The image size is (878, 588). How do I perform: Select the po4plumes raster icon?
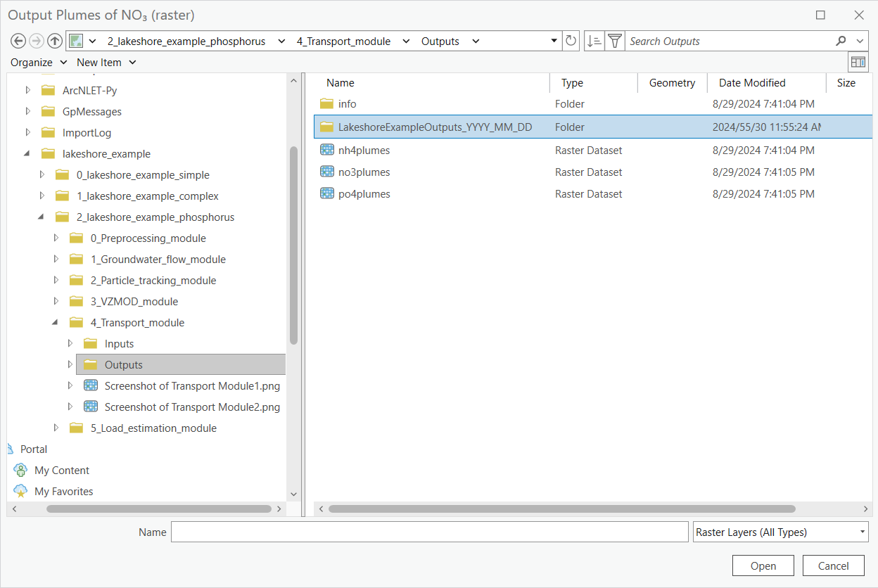click(x=326, y=193)
